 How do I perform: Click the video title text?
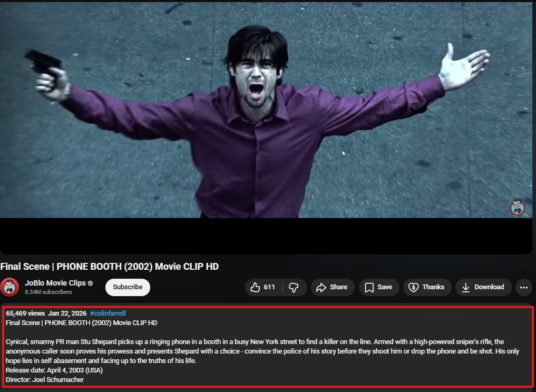(x=110, y=267)
